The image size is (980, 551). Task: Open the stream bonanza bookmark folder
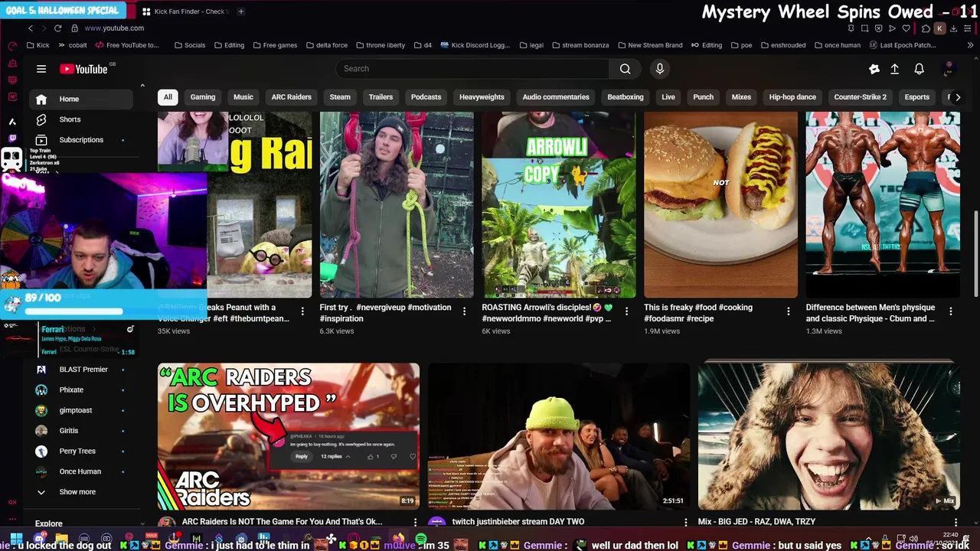[x=580, y=45]
